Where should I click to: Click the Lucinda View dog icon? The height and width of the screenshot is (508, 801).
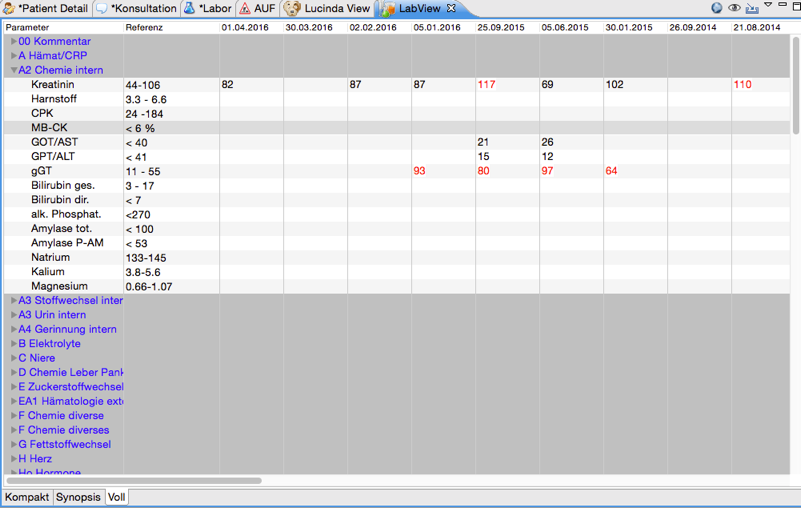[x=292, y=8]
